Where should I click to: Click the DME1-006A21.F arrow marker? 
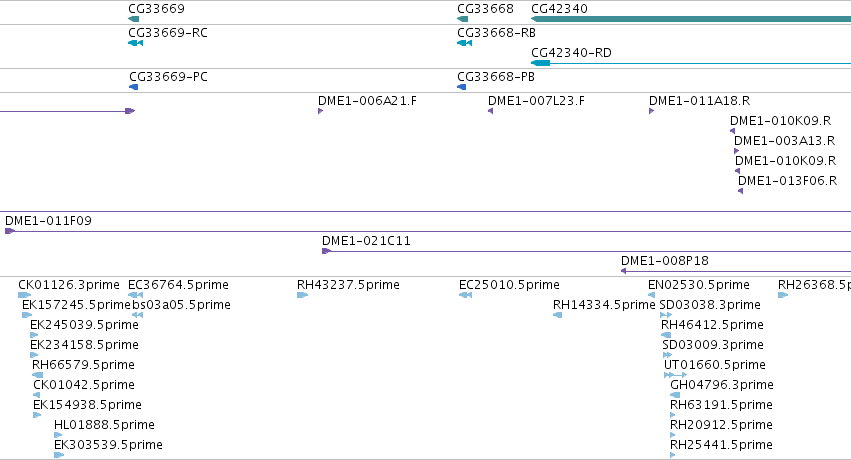(x=320, y=111)
